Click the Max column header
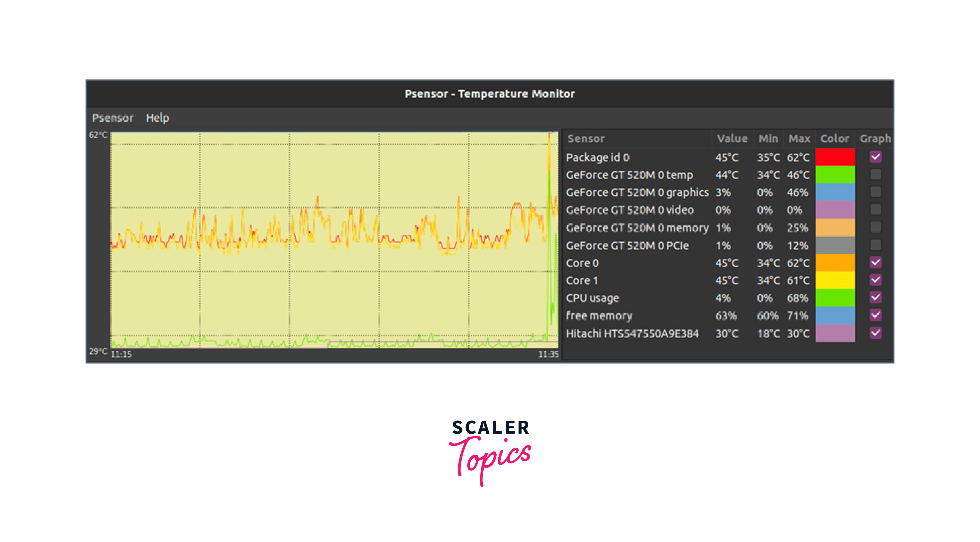 coord(799,139)
